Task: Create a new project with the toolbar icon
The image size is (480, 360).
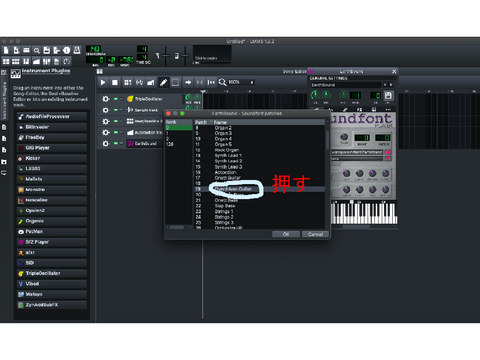Action: (x=6, y=50)
